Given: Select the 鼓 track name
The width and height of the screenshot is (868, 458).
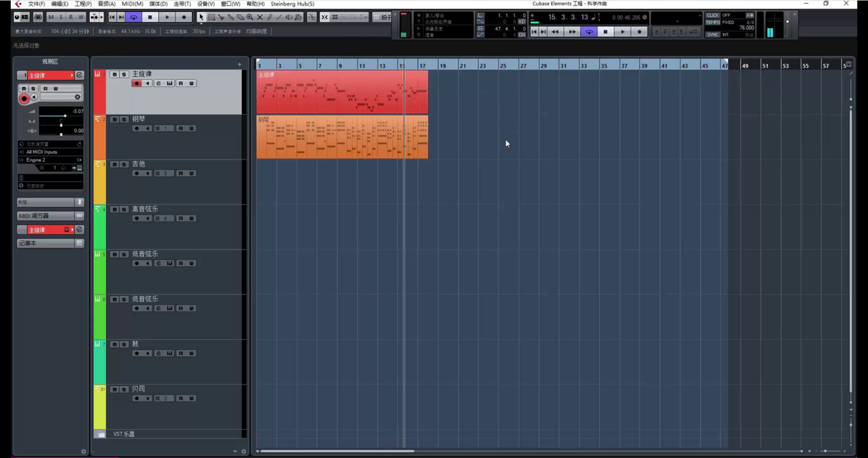Looking at the screenshot, I should coord(135,344).
